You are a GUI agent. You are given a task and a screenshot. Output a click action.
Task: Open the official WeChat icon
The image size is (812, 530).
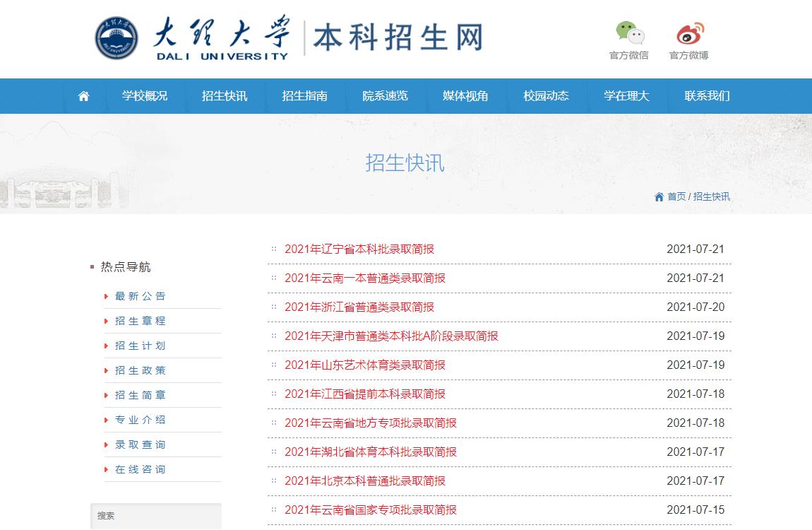630,33
